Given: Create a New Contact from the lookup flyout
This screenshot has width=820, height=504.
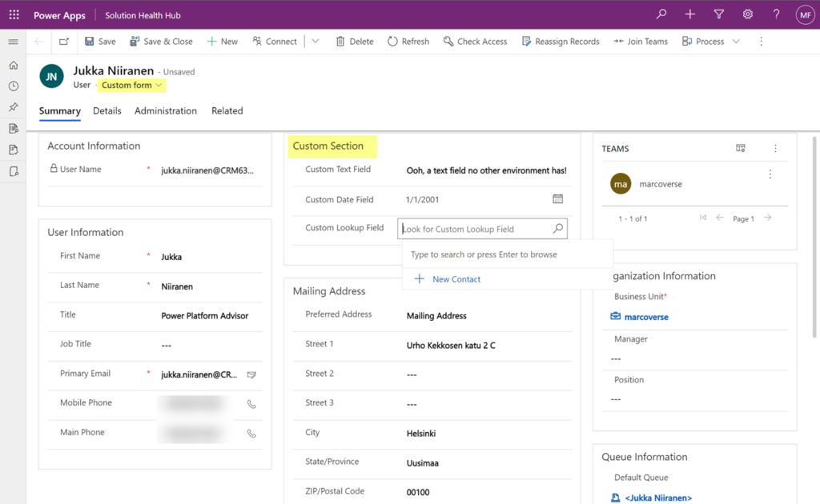Looking at the screenshot, I should [449, 278].
